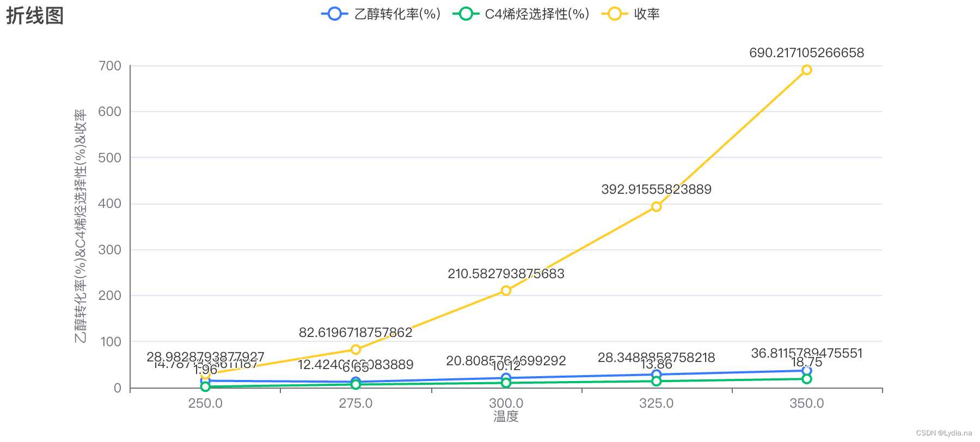Click the green legend marker icon
This screenshot has height=442, width=980.
(466, 14)
